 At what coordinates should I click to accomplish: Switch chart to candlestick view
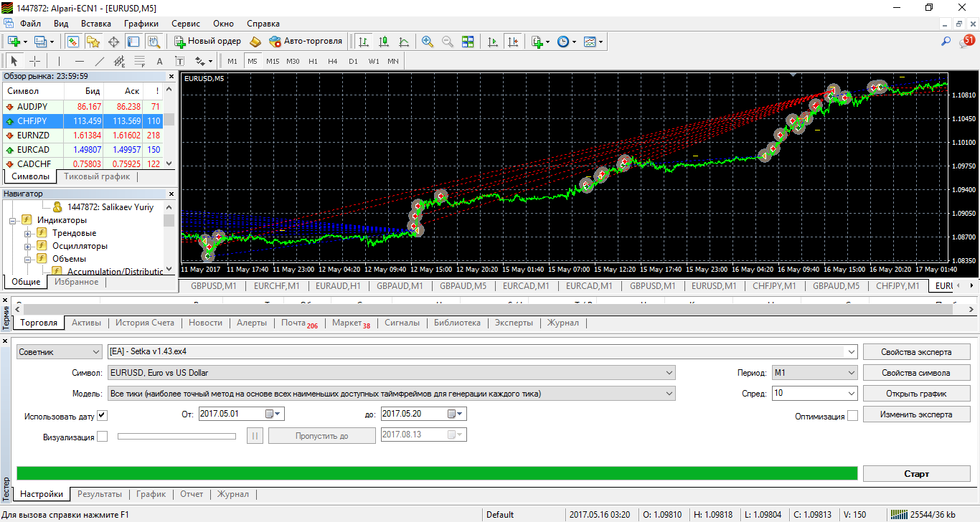[x=384, y=42]
